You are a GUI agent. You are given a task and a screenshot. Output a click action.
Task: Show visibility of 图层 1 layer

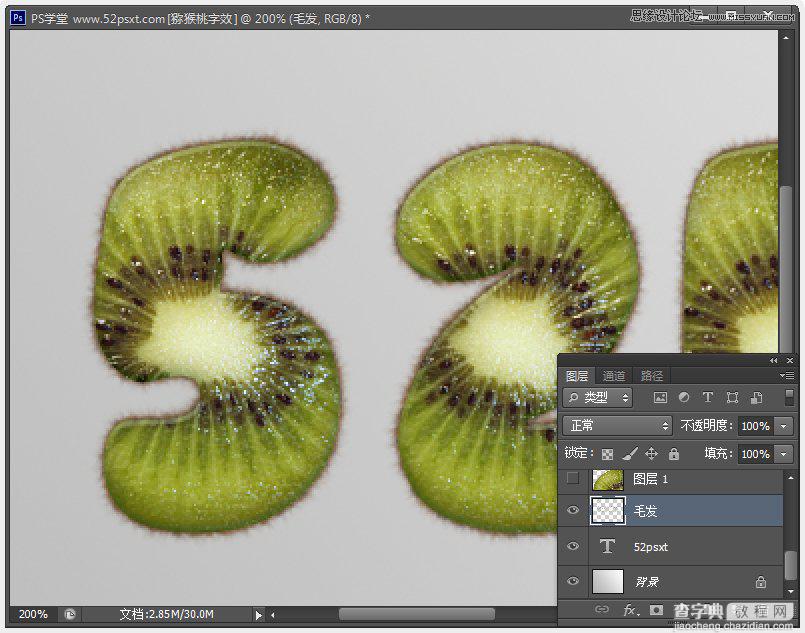[573, 478]
